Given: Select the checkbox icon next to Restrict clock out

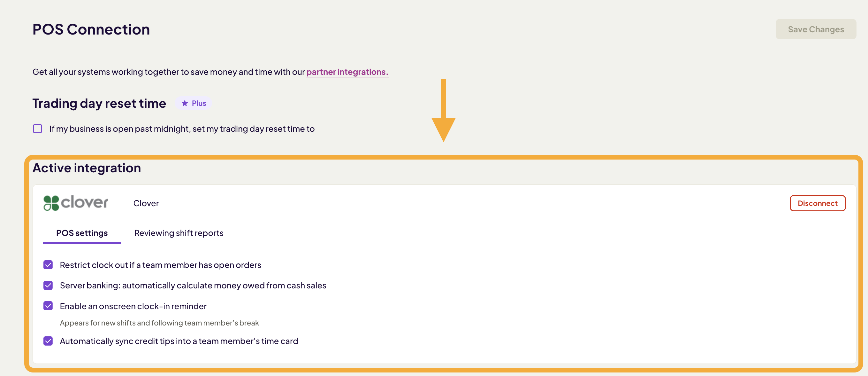Looking at the screenshot, I should pos(48,265).
